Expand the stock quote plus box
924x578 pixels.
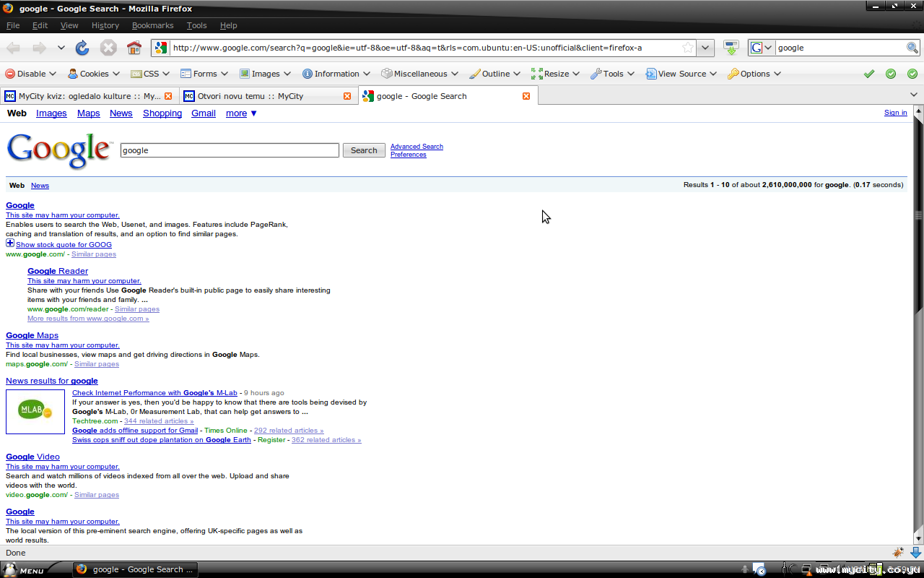click(x=10, y=243)
